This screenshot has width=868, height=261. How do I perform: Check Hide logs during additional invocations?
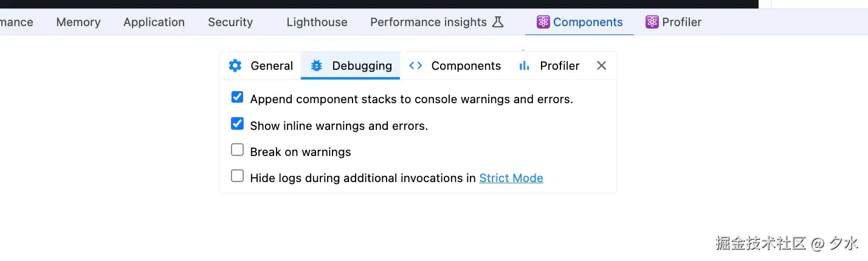(237, 176)
